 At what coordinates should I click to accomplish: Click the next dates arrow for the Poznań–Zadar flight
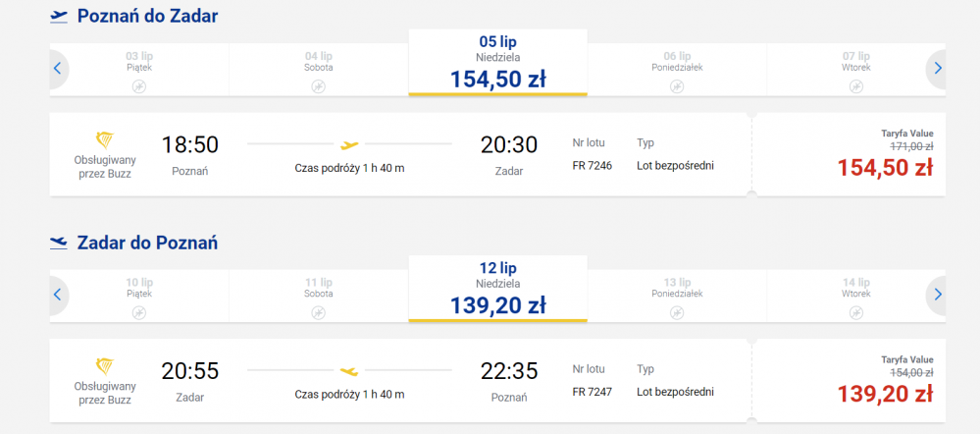tap(936, 69)
